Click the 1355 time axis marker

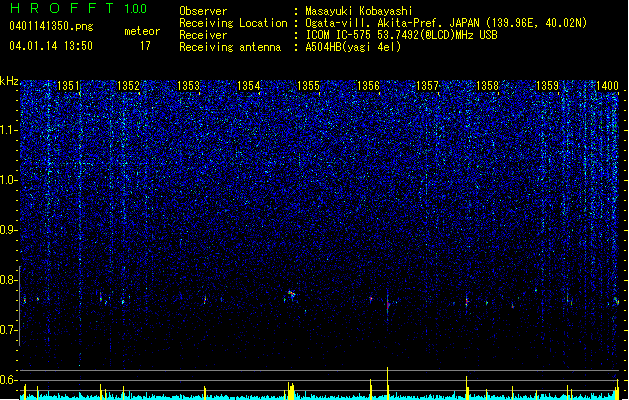click(x=308, y=85)
